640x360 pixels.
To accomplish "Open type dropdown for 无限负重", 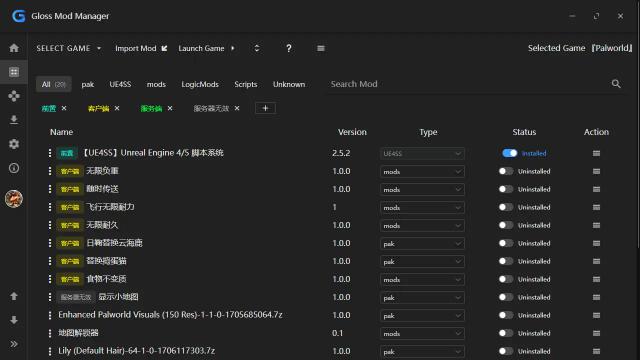I will pos(422,171).
